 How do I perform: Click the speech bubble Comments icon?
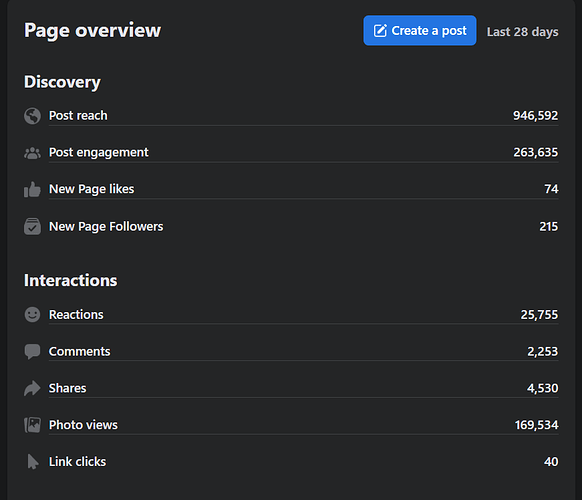(32, 351)
